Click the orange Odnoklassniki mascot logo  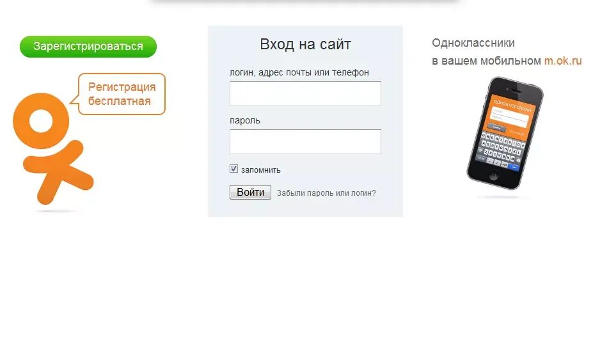[x=53, y=148]
